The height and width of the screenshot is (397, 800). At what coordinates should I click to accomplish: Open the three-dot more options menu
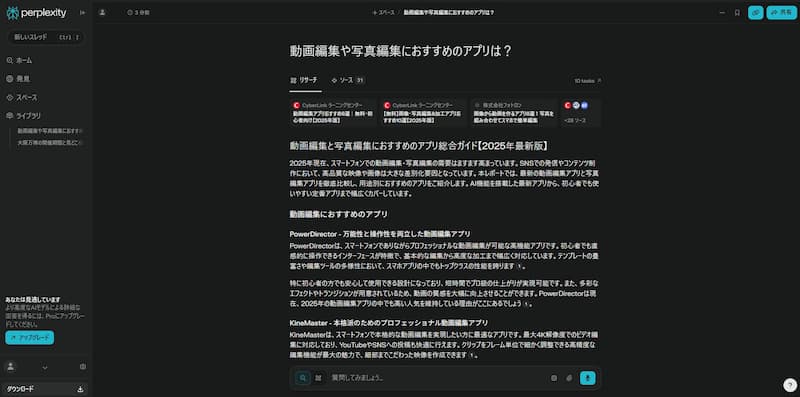(x=722, y=13)
